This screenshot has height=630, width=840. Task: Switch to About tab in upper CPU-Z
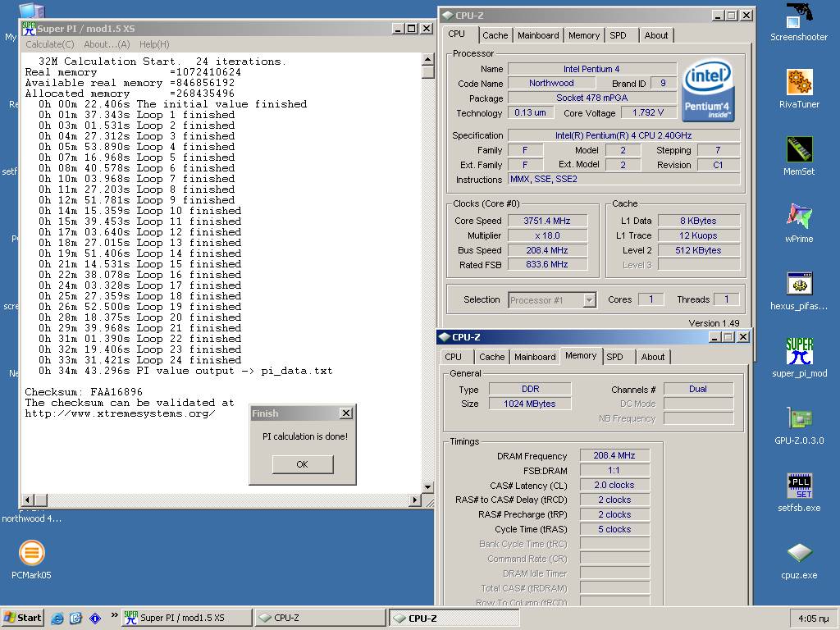656,35
